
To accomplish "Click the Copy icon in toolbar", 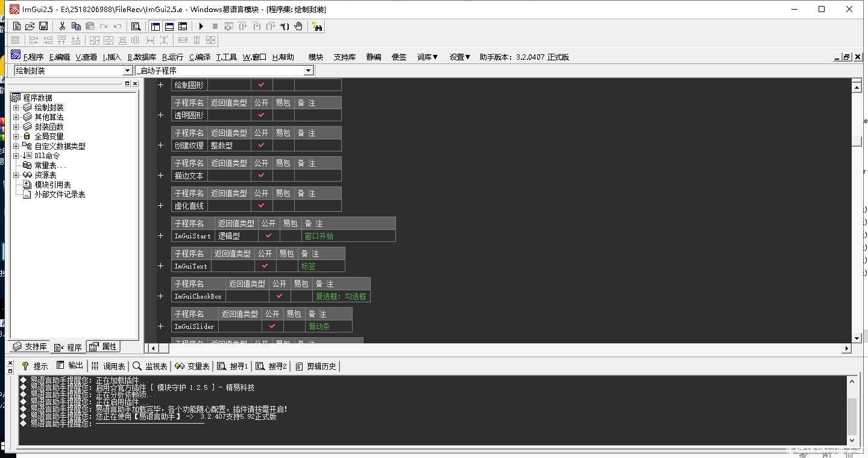I will (76, 26).
